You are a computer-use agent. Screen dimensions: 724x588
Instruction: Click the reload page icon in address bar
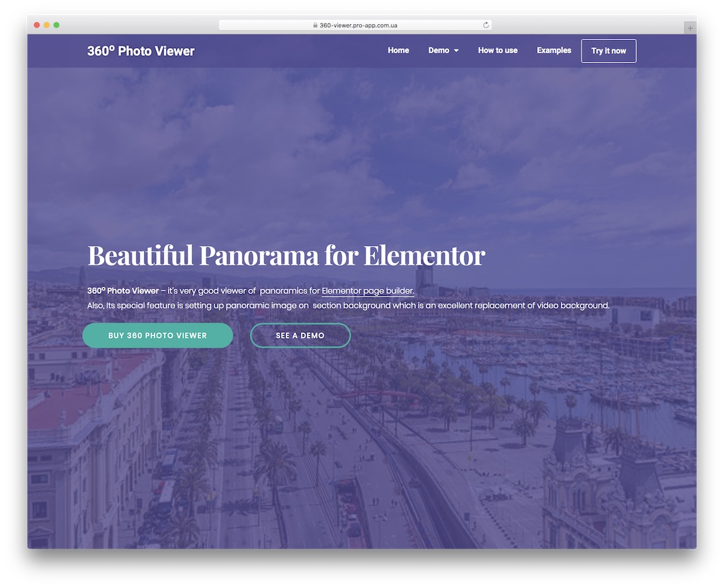486,25
